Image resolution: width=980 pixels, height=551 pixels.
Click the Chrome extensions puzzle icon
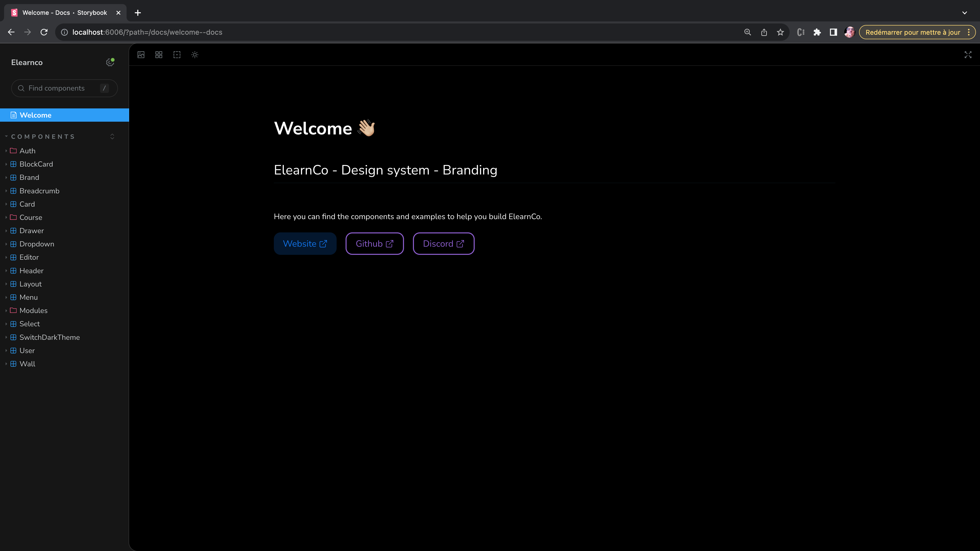(x=817, y=32)
